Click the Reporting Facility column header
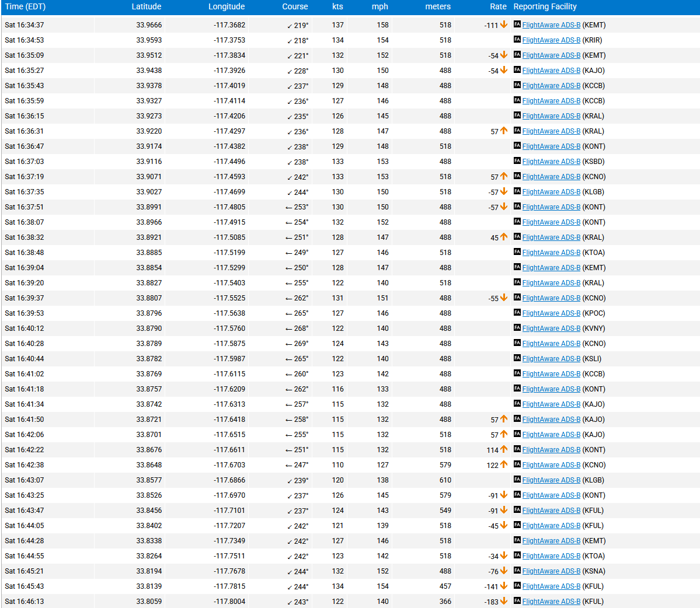Screen dimensions: 700x608 coord(545,6)
